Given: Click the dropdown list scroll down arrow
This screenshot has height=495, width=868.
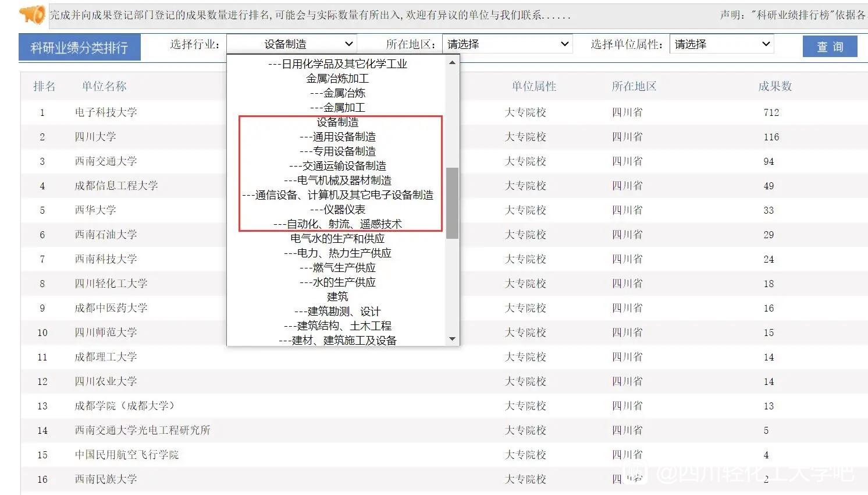Looking at the screenshot, I should pos(453,339).
